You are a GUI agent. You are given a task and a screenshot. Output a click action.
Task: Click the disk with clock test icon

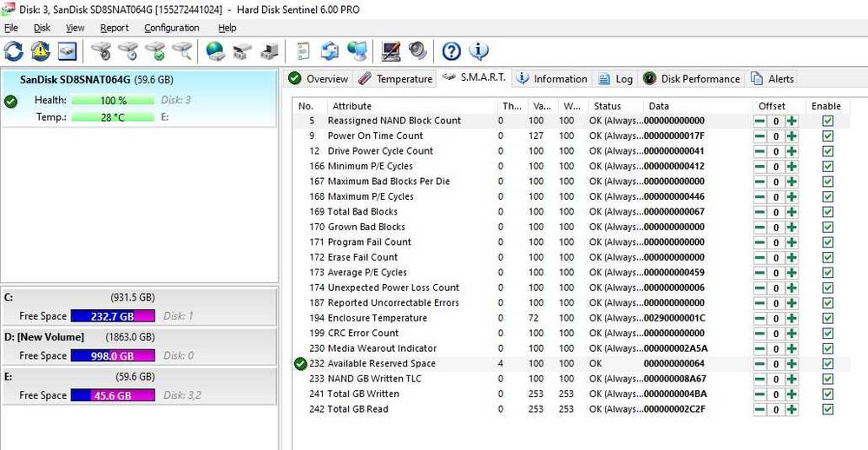pyautogui.click(x=128, y=51)
